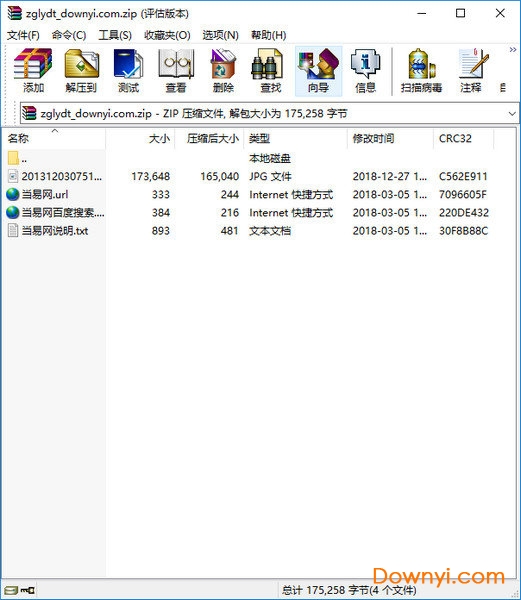521x600 pixels.
Task: Open the View (查看) toolbar icon
Action: 176,70
